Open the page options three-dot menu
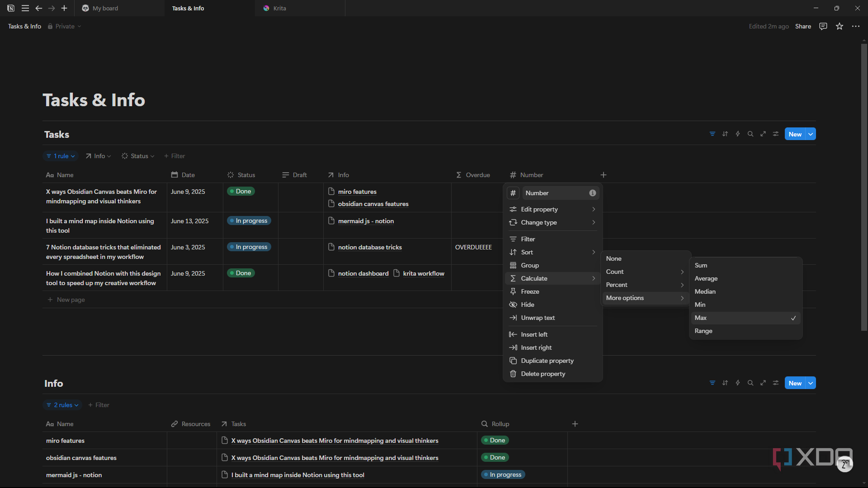Screen dimensions: 868x488 [x=856, y=26]
